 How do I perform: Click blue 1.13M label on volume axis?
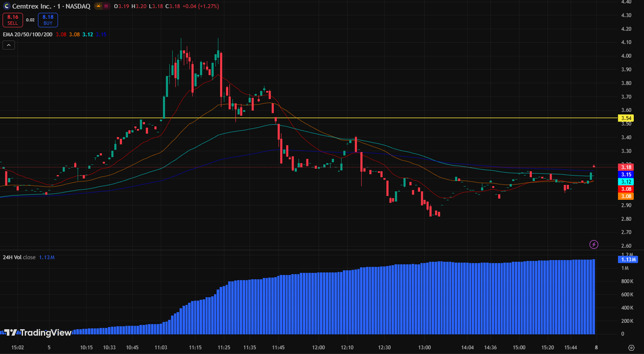point(627,259)
